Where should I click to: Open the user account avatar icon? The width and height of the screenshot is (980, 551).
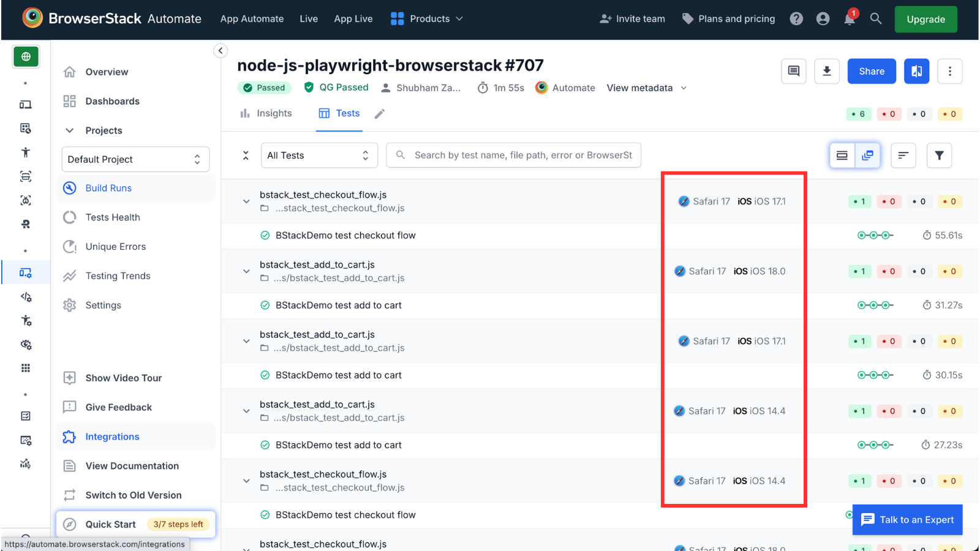(x=823, y=19)
